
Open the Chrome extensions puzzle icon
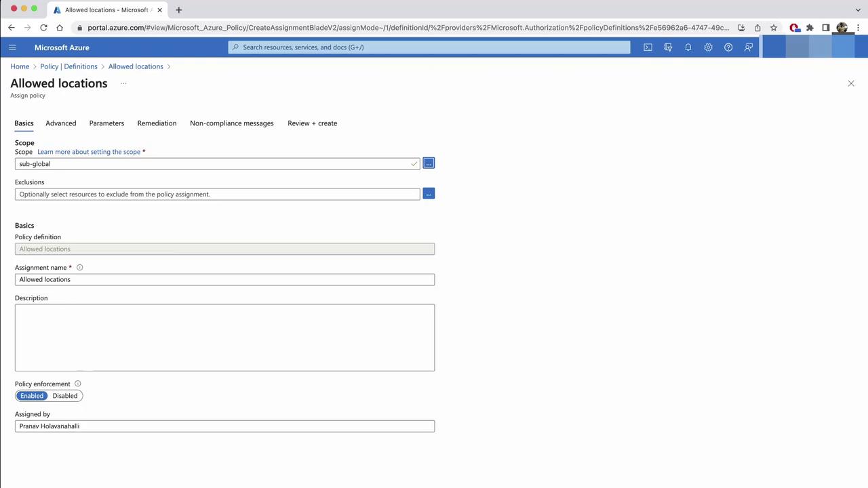coord(810,28)
